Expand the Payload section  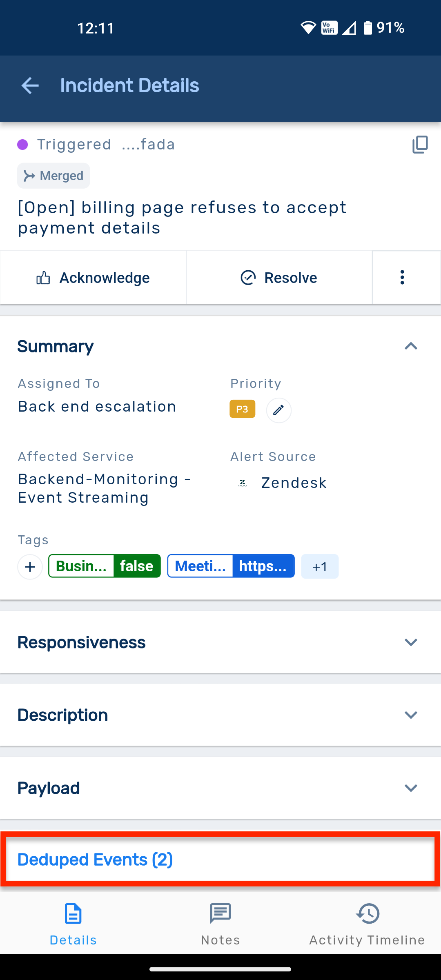coord(410,788)
